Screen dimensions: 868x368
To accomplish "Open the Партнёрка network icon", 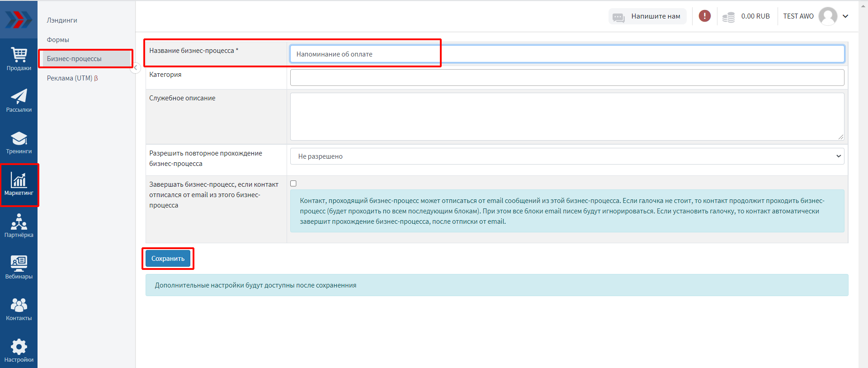I will tap(19, 226).
